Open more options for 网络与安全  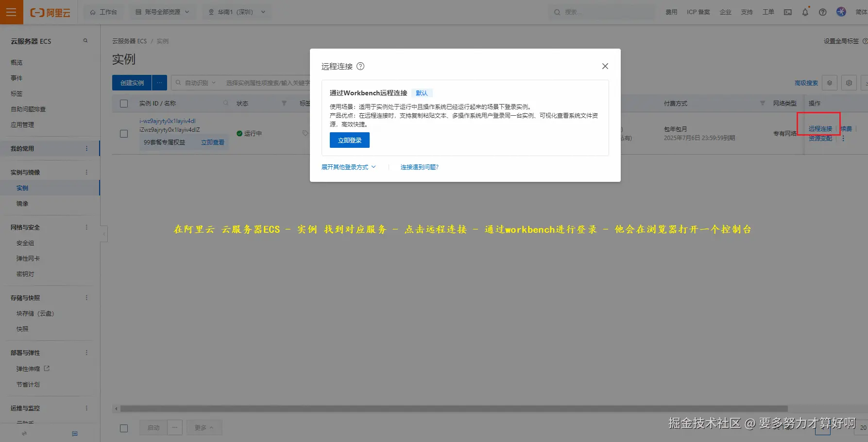[x=87, y=227]
